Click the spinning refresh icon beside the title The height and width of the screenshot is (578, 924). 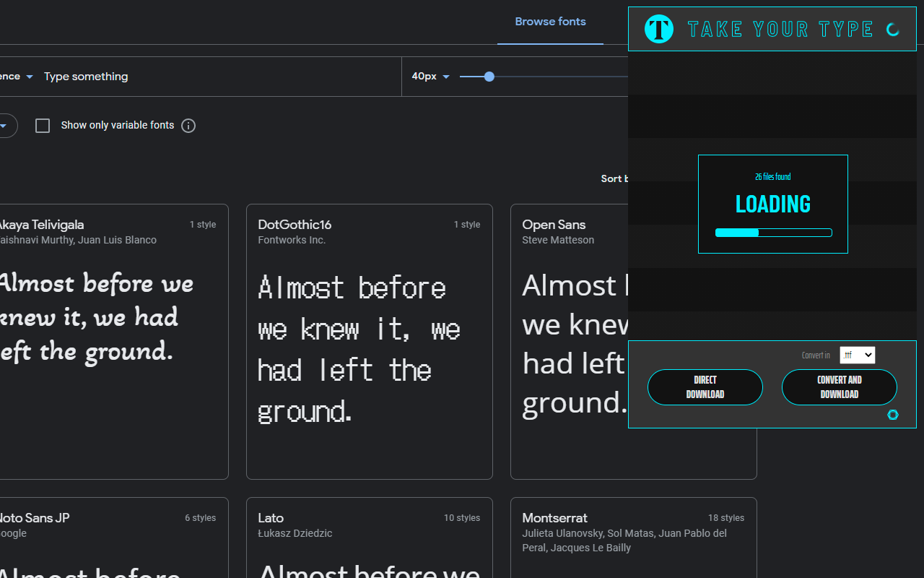(893, 30)
